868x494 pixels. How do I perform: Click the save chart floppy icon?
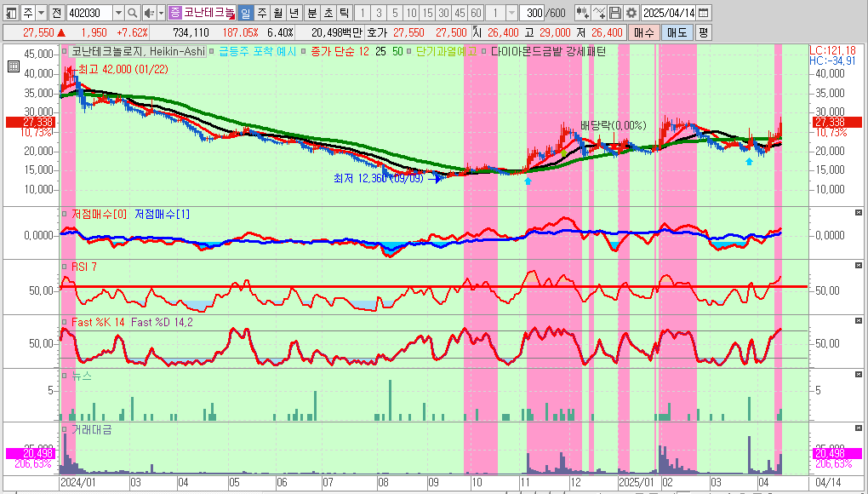(x=614, y=13)
